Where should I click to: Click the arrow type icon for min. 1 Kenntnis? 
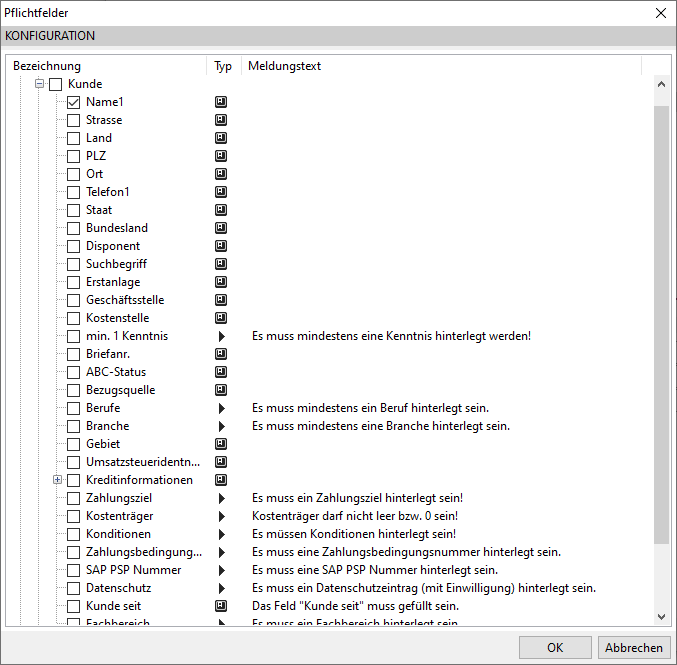pyautogui.click(x=221, y=336)
